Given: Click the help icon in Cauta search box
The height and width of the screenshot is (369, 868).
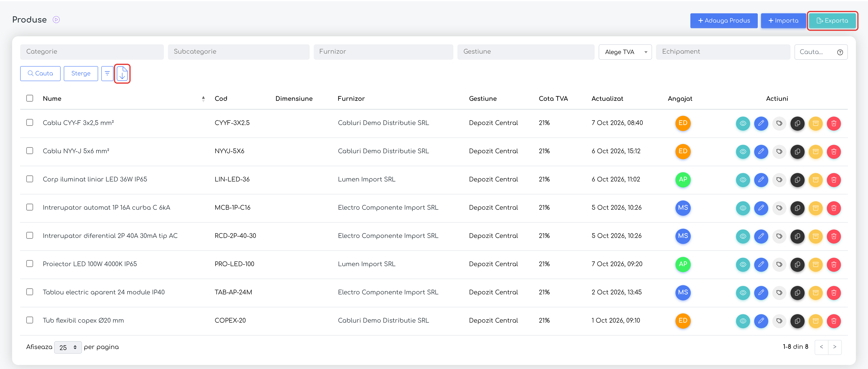Looking at the screenshot, I should [840, 52].
